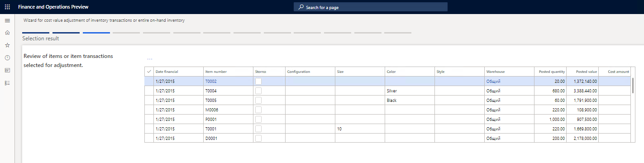Screen dimensions: 644x163
Task: Toggle Storno checkbox for T0005
Action: coord(258,100)
